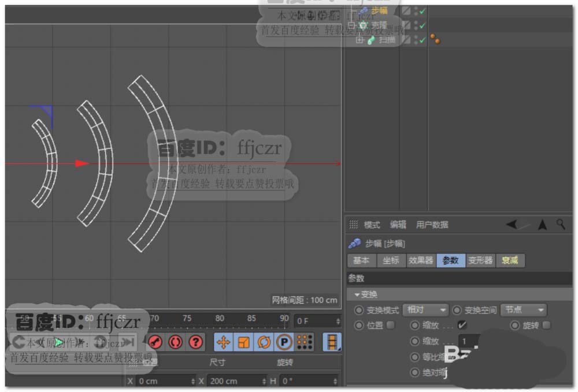Switch to the 衰减 tab
This screenshot has height=392, width=578.
coord(510,260)
